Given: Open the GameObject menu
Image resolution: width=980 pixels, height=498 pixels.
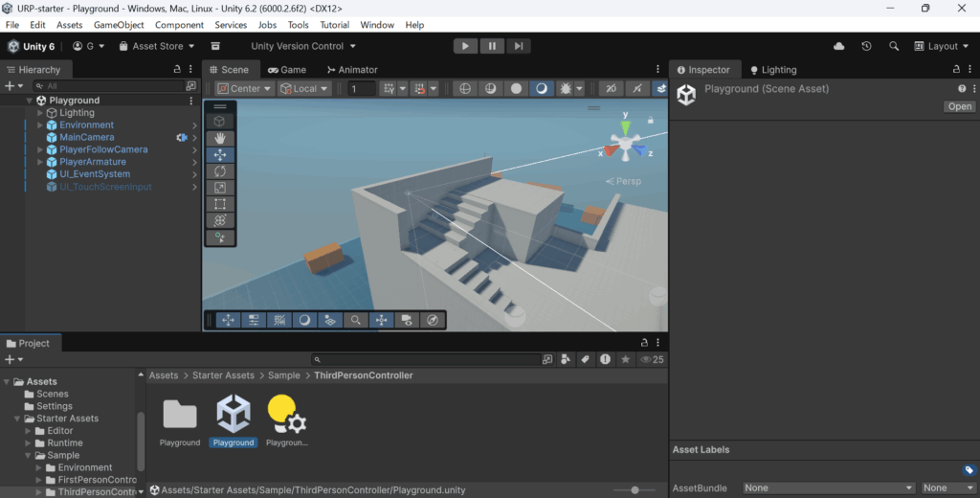Looking at the screenshot, I should 118,25.
